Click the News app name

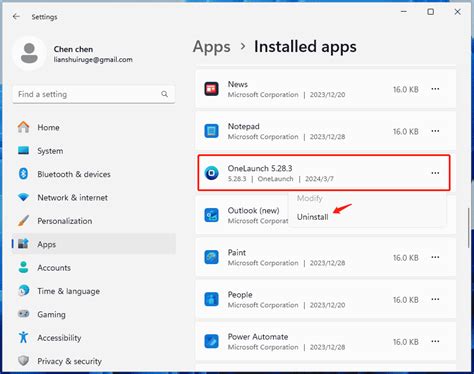[x=238, y=84]
